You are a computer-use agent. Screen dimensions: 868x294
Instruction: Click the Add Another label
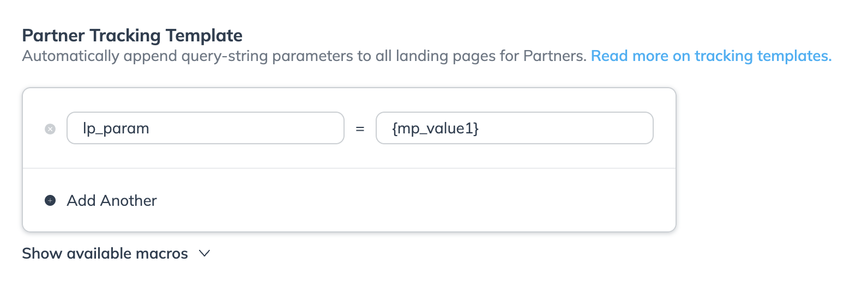click(x=112, y=200)
